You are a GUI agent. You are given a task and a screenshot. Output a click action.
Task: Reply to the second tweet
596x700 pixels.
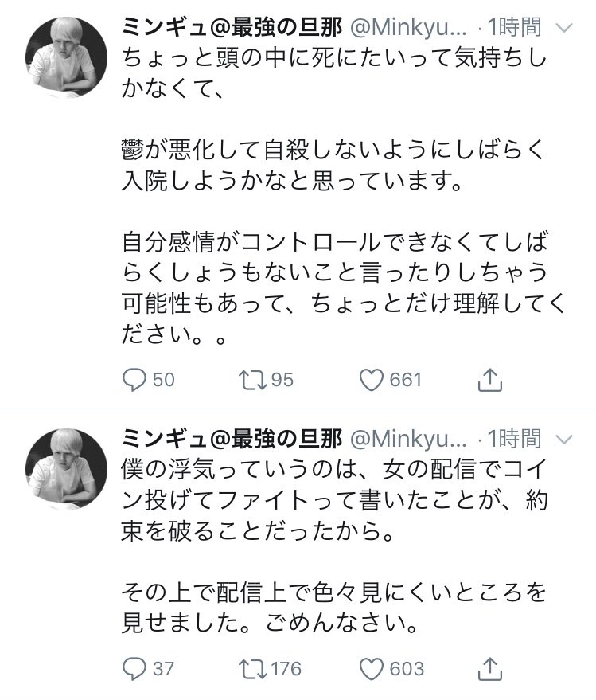coord(133,667)
